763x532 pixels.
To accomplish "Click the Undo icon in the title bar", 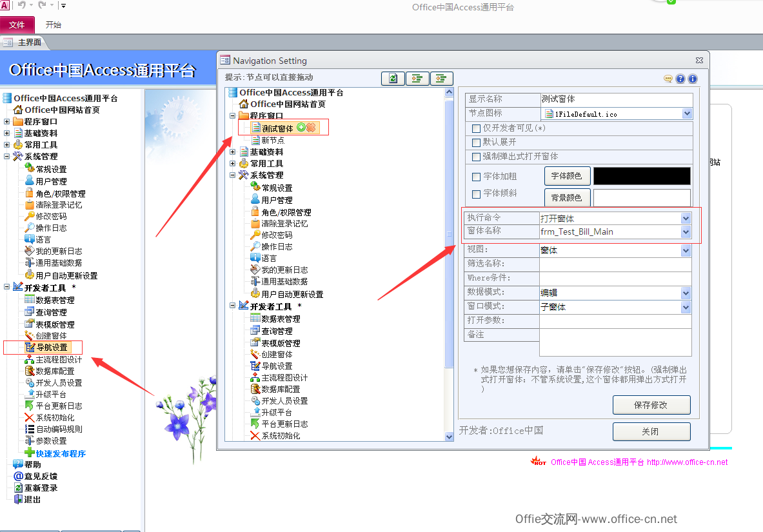I will click(x=21, y=5).
